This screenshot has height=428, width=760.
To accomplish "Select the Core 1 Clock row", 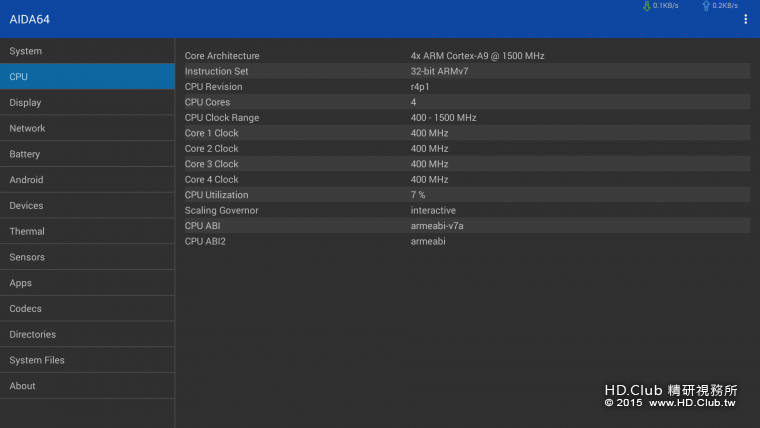I will point(467,133).
